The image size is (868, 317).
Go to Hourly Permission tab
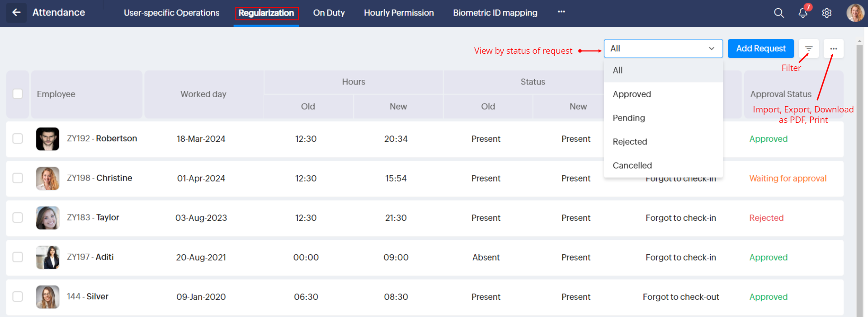[399, 13]
